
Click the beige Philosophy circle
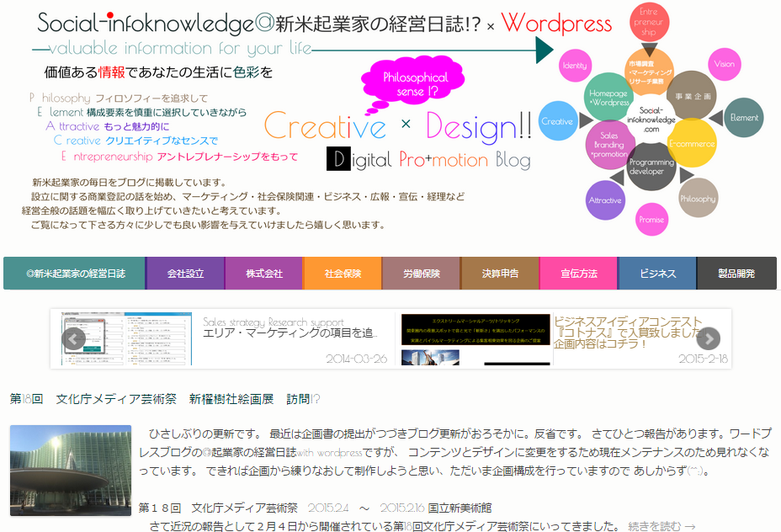click(698, 198)
